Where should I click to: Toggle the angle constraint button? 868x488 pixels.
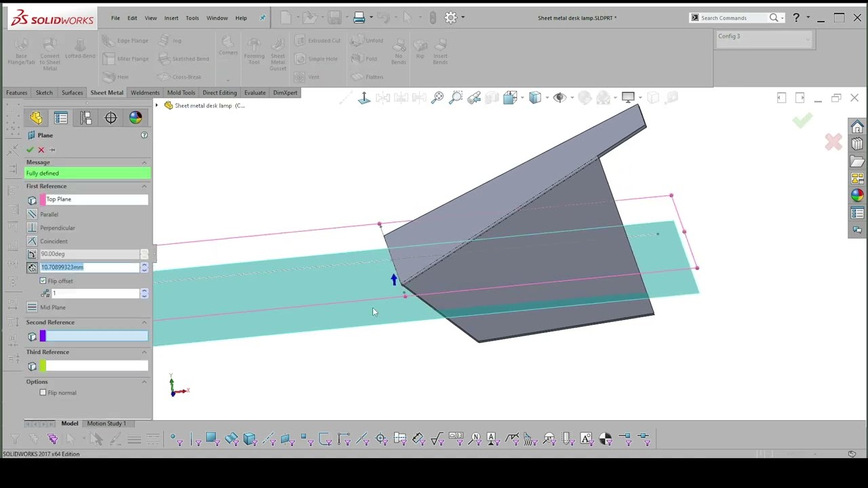[x=32, y=254]
